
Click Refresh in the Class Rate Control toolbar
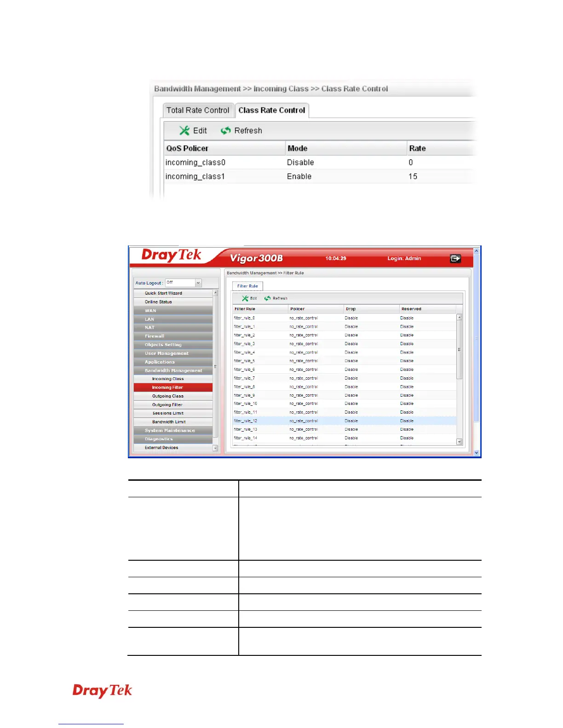[241, 131]
